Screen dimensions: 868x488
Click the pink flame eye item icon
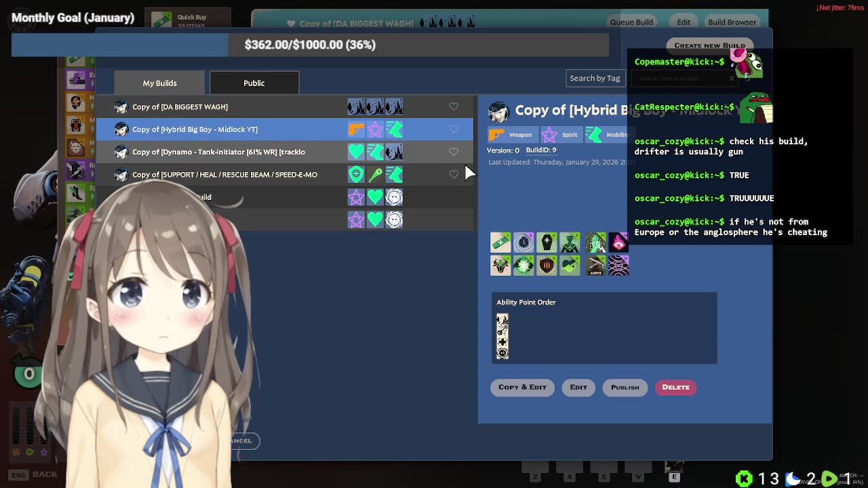pyautogui.click(x=618, y=242)
